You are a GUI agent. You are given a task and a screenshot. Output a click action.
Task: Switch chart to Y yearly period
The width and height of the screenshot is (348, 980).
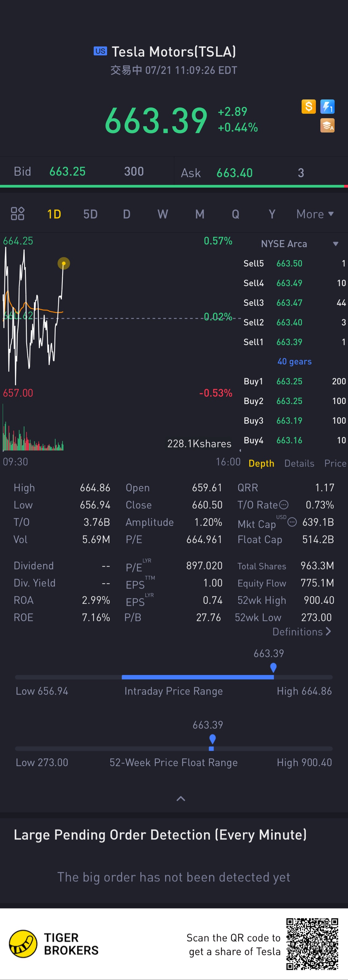point(272,214)
